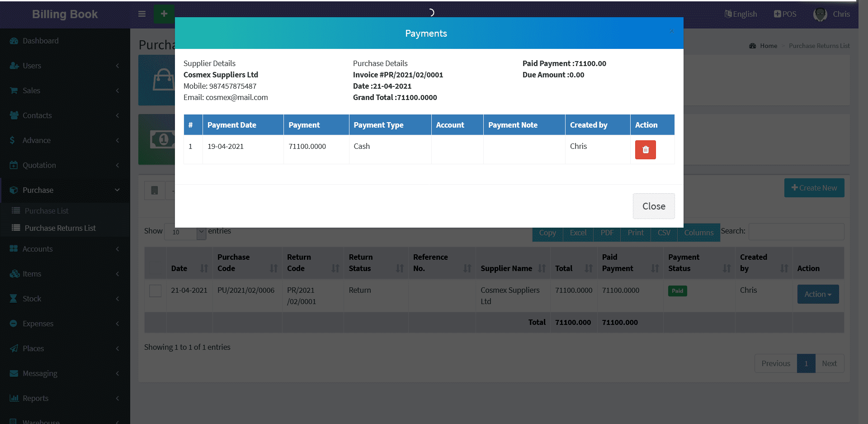The width and height of the screenshot is (868, 424).
Task: Click the Reports chart icon
Action: tap(14, 398)
